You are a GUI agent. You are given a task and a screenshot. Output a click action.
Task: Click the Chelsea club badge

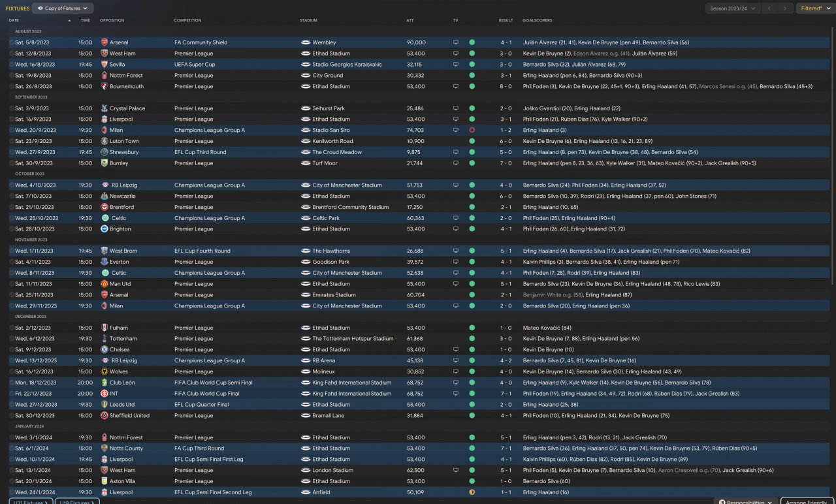pyautogui.click(x=104, y=349)
